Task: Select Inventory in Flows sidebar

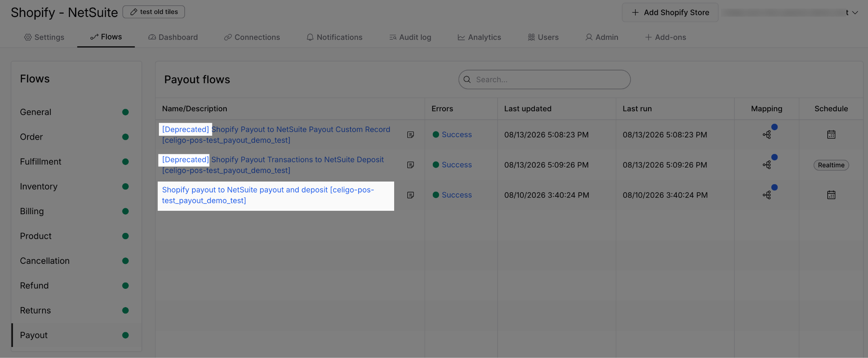Action: click(x=76, y=186)
